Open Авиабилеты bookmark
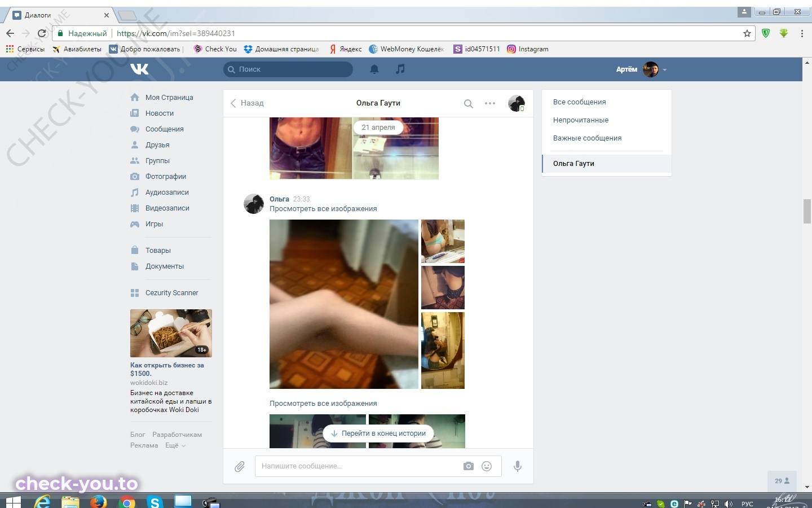Image resolution: width=812 pixels, height=508 pixels. click(77, 49)
